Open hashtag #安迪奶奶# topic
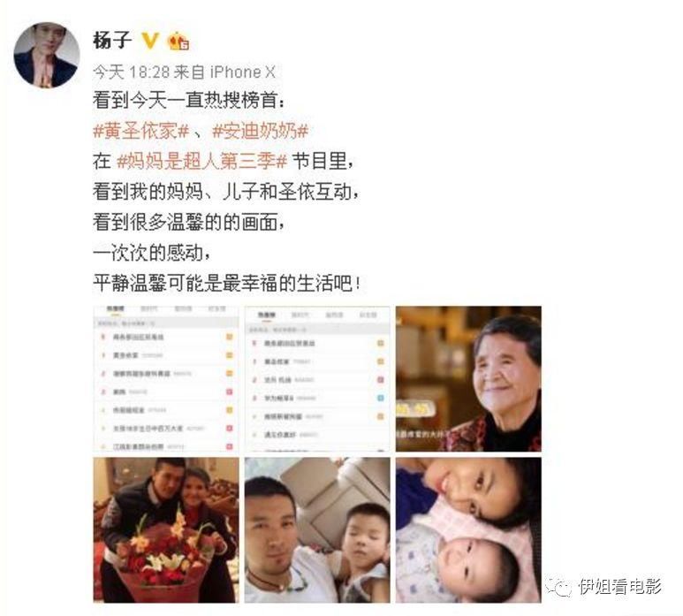 click(x=260, y=131)
